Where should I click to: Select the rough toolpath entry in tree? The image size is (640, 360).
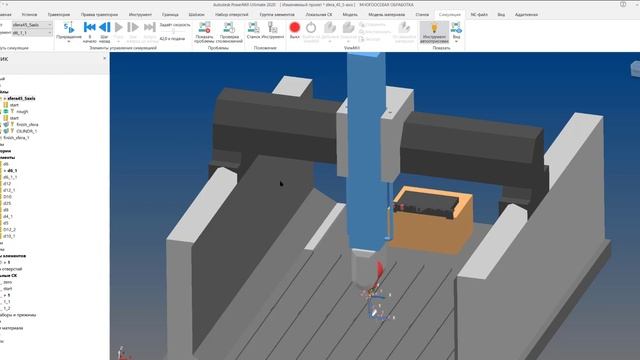tap(22, 111)
